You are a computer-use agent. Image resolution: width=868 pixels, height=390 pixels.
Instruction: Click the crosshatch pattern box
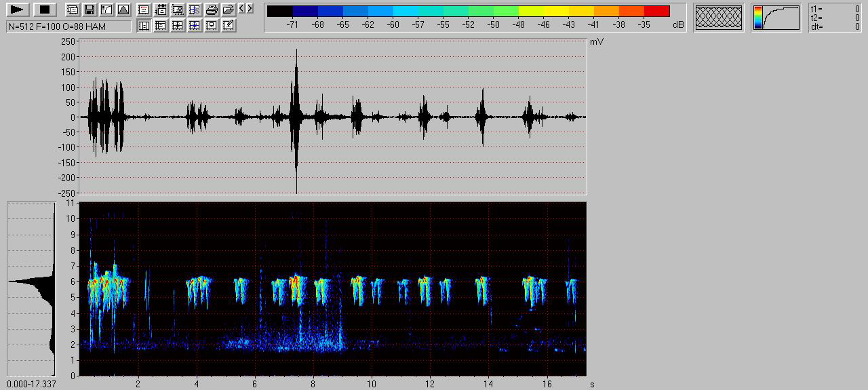719,17
